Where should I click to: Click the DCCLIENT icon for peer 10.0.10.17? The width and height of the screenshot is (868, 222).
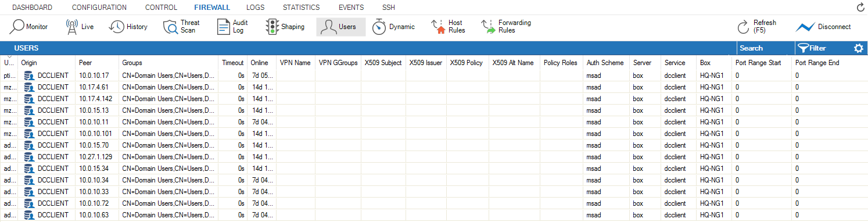(x=29, y=76)
